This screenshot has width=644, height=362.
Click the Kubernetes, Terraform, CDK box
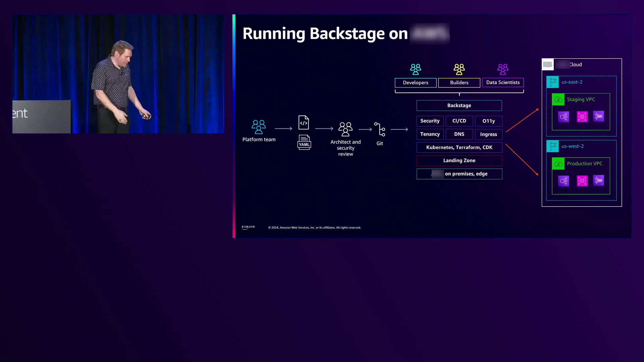[459, 147]
